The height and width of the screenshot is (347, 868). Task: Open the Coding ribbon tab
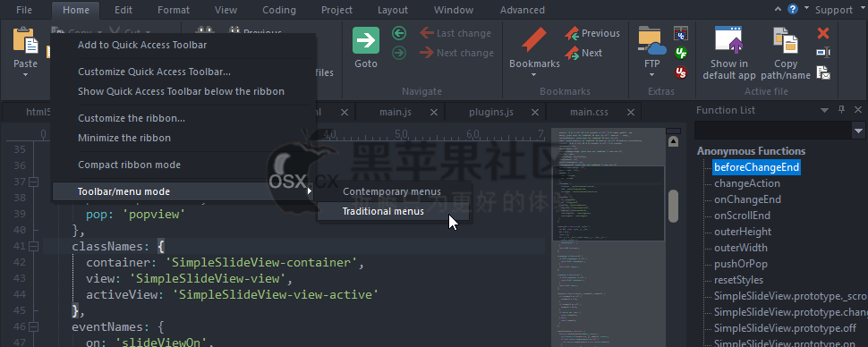(279, 10)
